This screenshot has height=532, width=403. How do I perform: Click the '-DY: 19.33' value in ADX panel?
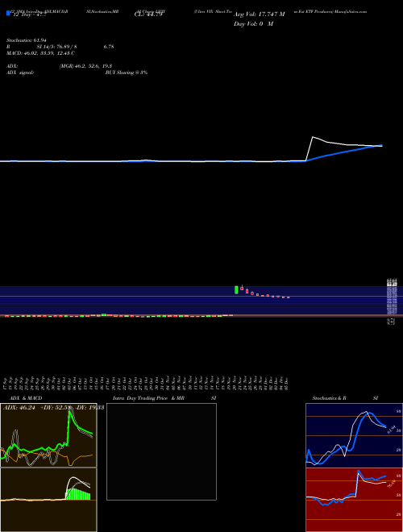coord(89,408)
